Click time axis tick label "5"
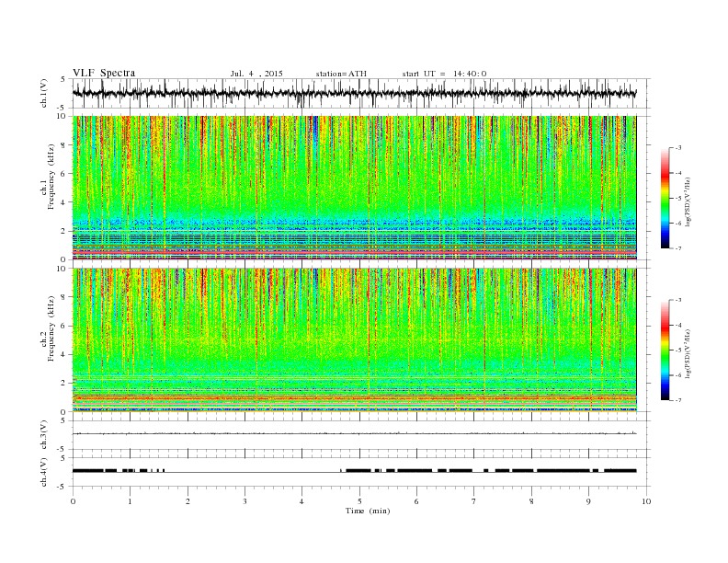Image resolution: width=728 pixels, height=563 pixels. coord(359,501)
